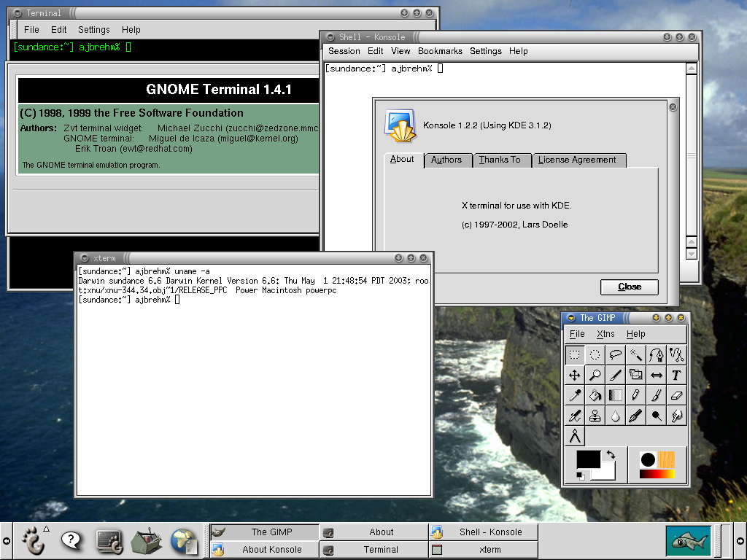
Task: Click Konsole scrollbar up arrow
Action: [692, 69]
